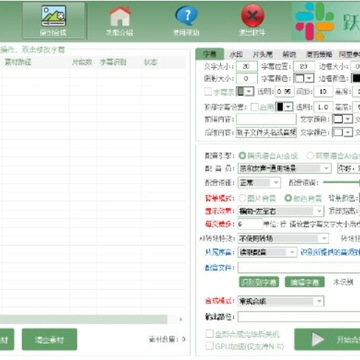Open the 合成模式 dropdown showing 常规合成
360x360 pixels.
tap(281, 301)
